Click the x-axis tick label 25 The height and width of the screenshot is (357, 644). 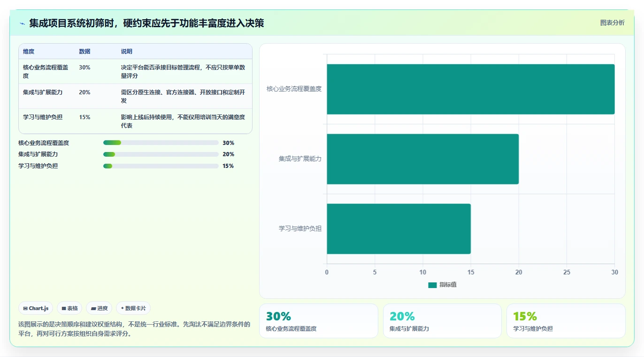[x=567, y=272]
